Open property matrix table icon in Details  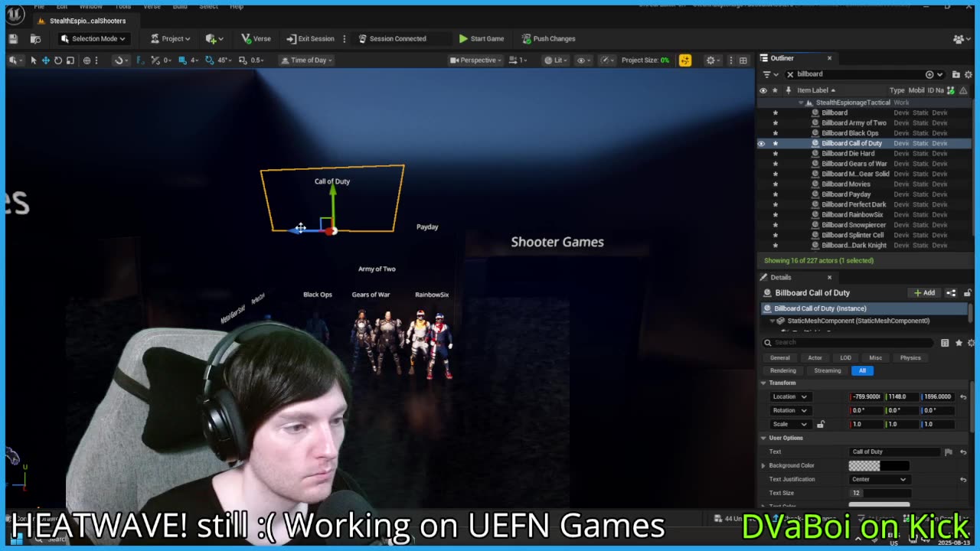pyautogui.click(x=945, y=343)
